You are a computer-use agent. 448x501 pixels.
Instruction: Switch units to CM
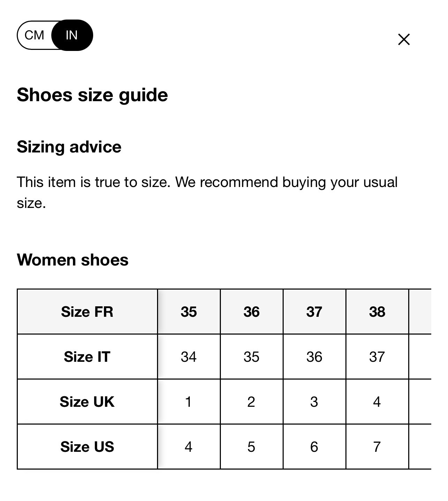pos(35,35)
